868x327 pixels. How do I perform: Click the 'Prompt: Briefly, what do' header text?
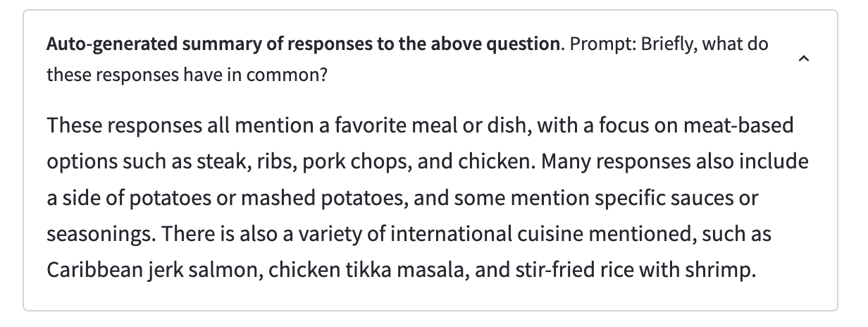coord(669,44)
